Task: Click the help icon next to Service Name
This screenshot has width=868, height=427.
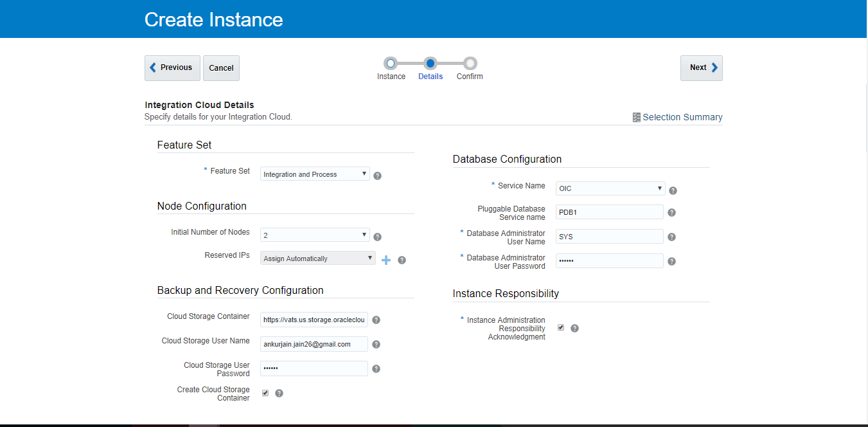Action: (x=672, y=190)
